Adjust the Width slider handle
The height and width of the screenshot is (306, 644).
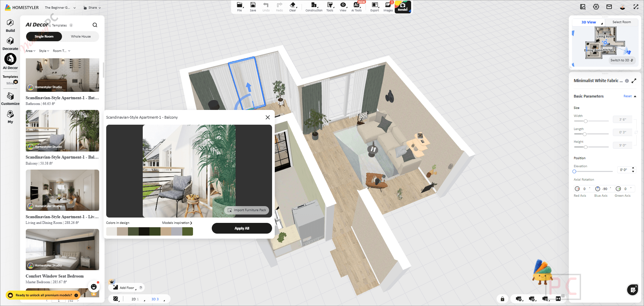(586, 121)
